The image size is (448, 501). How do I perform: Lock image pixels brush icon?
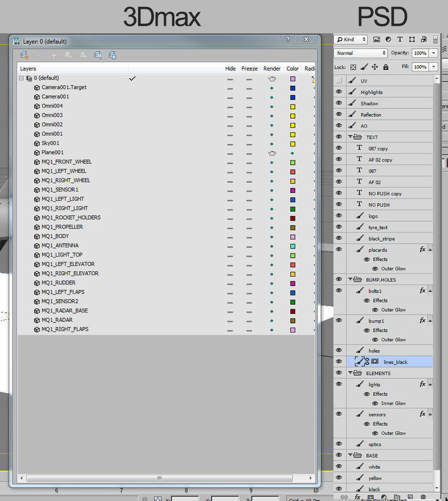tap(364, 67)
